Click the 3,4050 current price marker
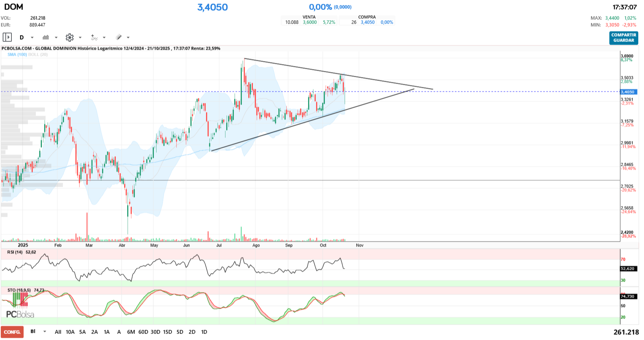This screenshot has height=340, width=644. (x=628, y=92)
